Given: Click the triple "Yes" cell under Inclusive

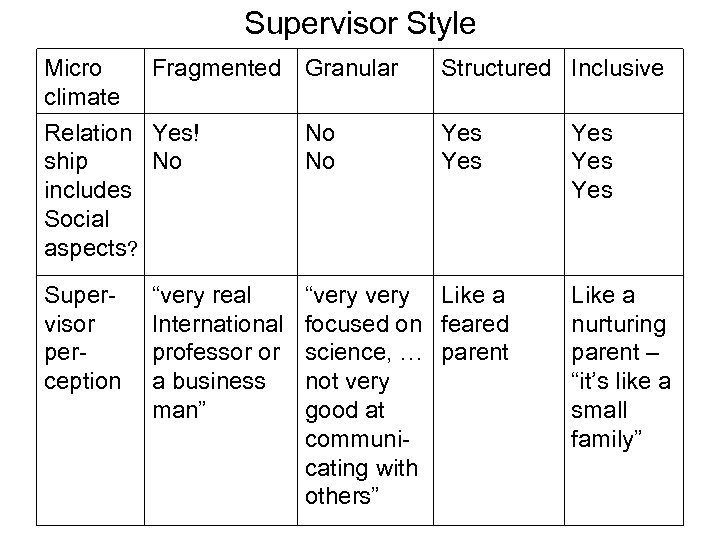Looking at the screenshot, I should 591,161.
